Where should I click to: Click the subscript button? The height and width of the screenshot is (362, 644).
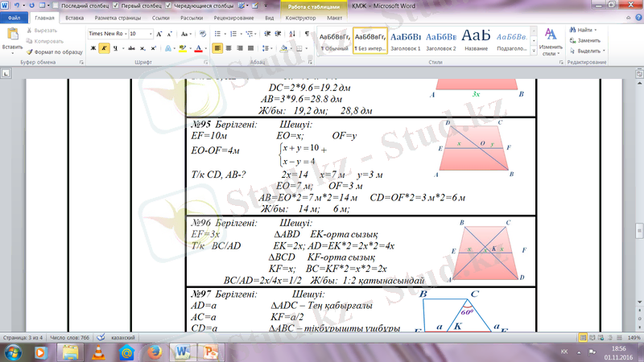(x=141, y=48)
